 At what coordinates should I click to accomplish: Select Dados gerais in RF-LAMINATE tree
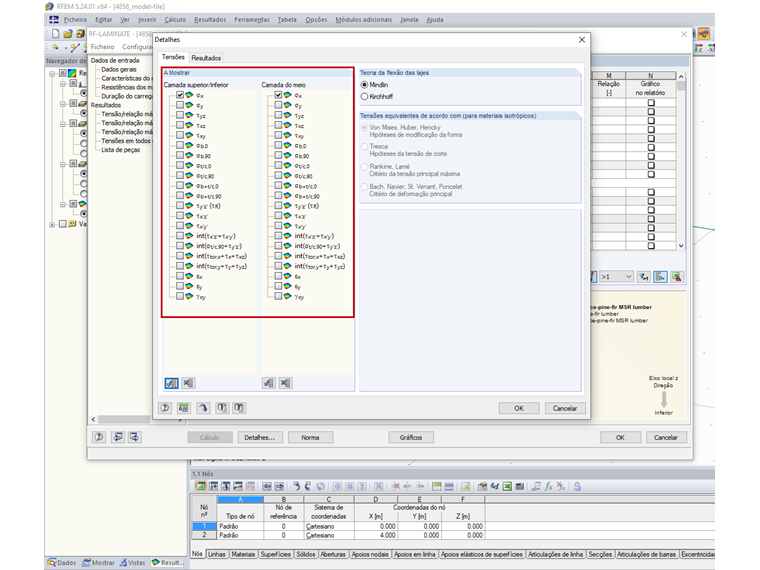(119, 69)
